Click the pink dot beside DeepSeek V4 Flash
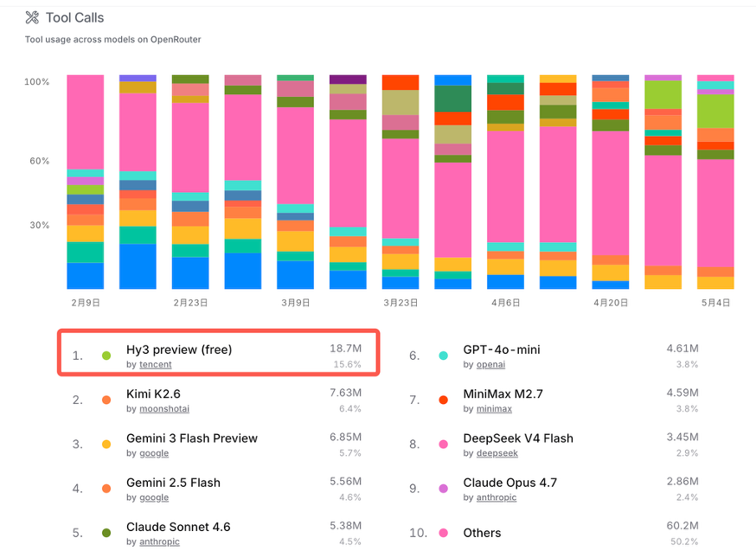Viewport: 756px width, 557px height. (x=444, y=445)
